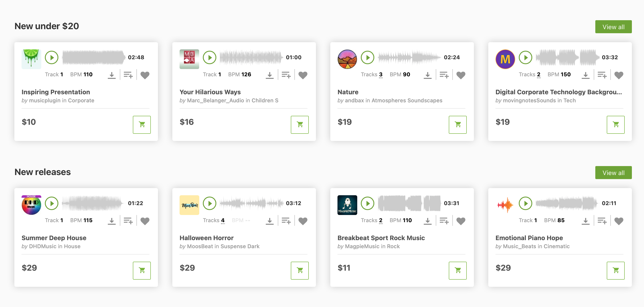644x307 pixels.
Task: Expand Tracks 4 list for Halloween Horror
Action: click(x=223, y=220)
